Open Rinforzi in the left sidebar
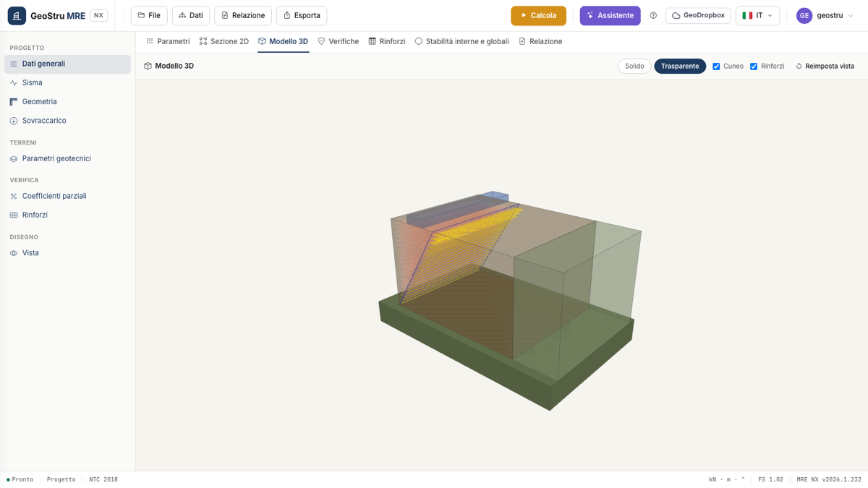 point(67,215)
